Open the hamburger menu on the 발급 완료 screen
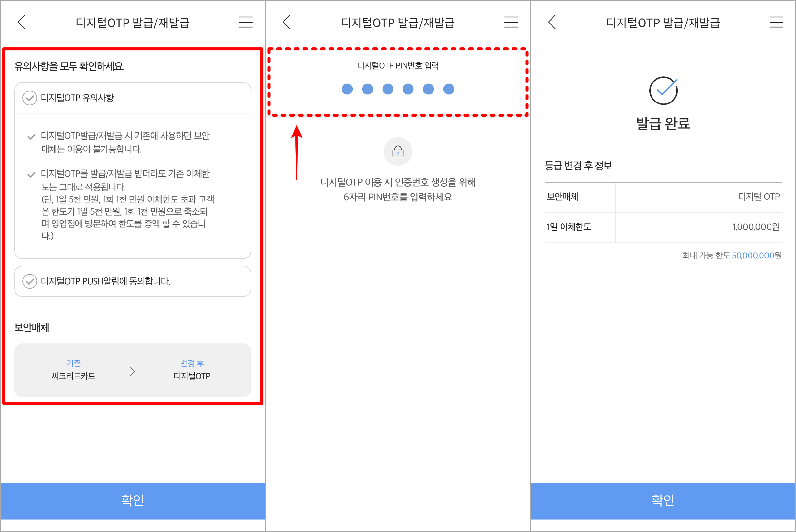Viewport: 796px width, 532px height. pos(776,22)
